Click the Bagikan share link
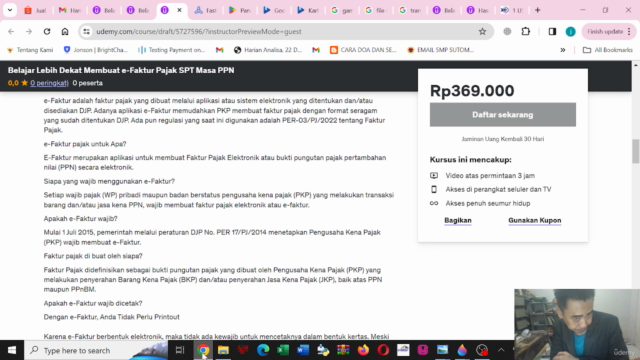This screenshot has height=360, width=640. point(458,220)
